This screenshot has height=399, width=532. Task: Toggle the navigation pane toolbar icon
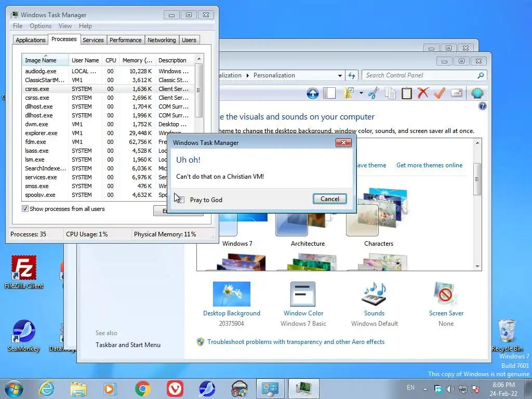click(x=329, y=93)
